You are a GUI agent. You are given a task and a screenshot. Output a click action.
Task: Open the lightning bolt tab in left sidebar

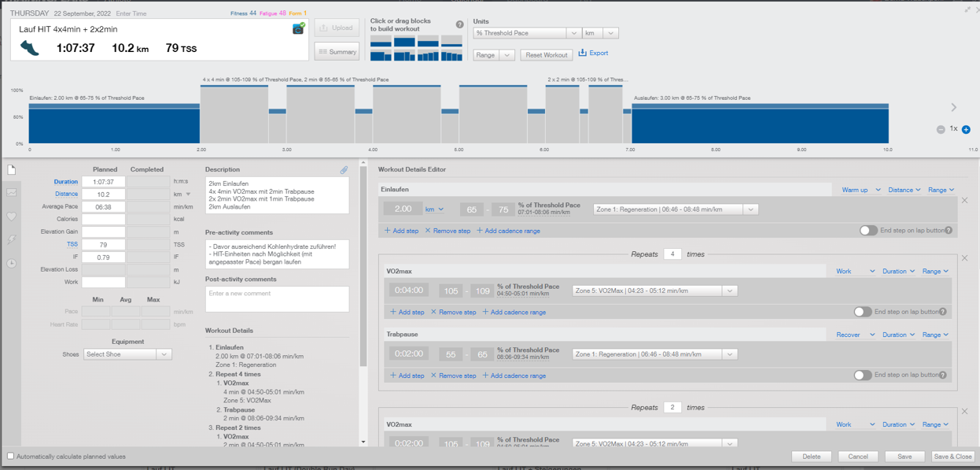tap(12, 239)
